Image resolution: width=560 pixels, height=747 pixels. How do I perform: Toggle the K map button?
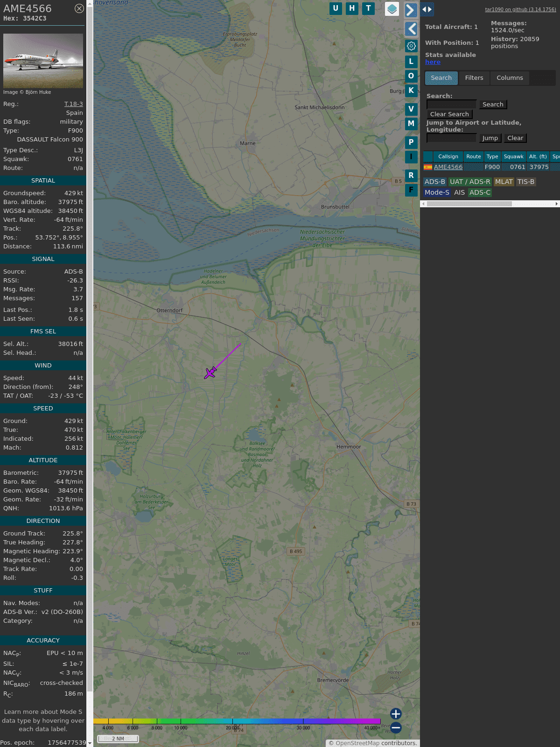411,91
